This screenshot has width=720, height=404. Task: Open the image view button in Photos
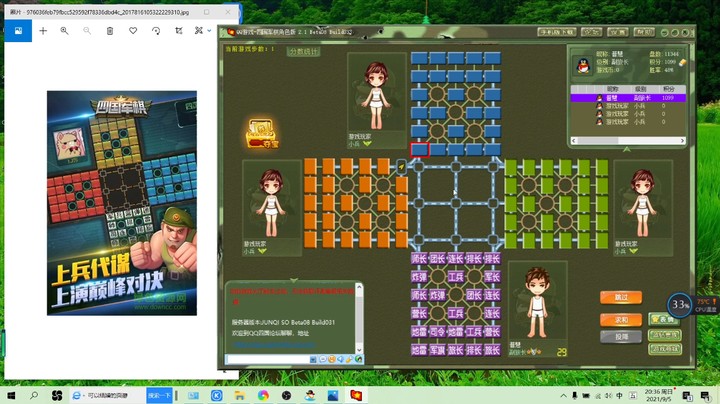click(x=18, y=31)
